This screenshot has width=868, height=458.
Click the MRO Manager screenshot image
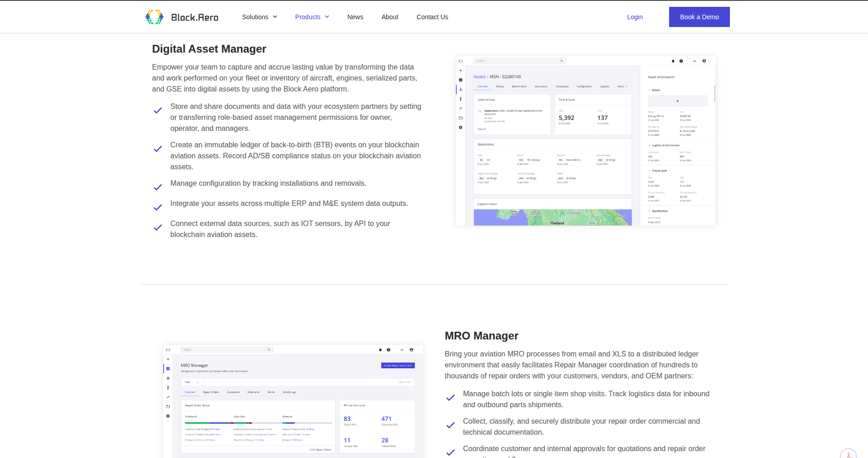(293, 401)
